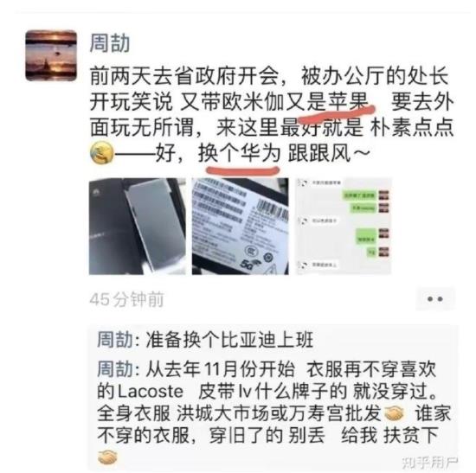Tap 周劼 name in the Lacoste comment

tap(115, 369)
